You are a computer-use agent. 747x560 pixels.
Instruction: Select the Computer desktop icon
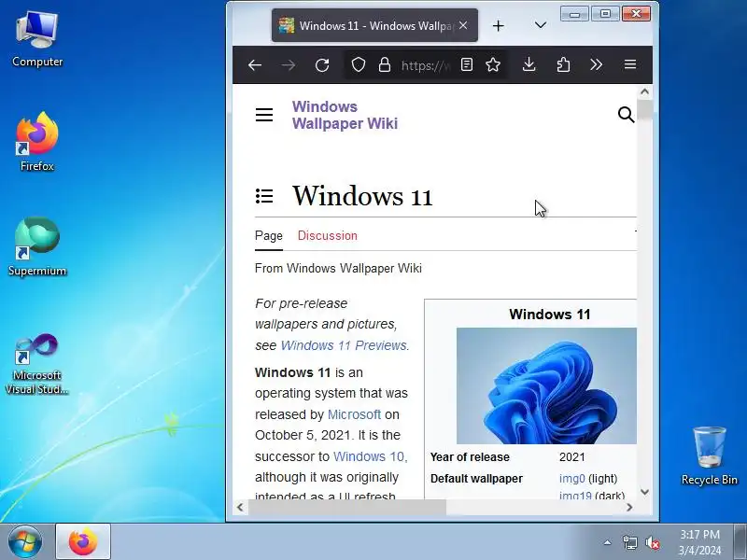(37, 39)
